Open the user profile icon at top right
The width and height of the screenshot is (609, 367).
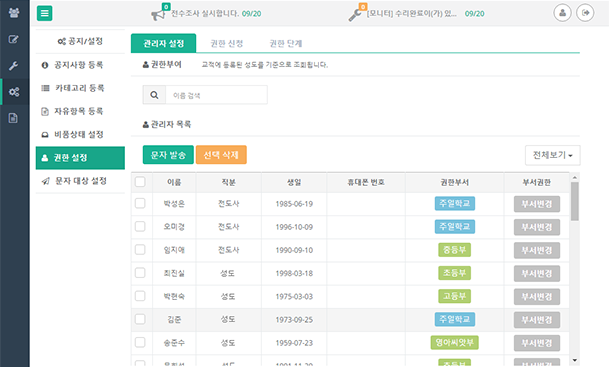pyautogui.click(x=562, y=13)
